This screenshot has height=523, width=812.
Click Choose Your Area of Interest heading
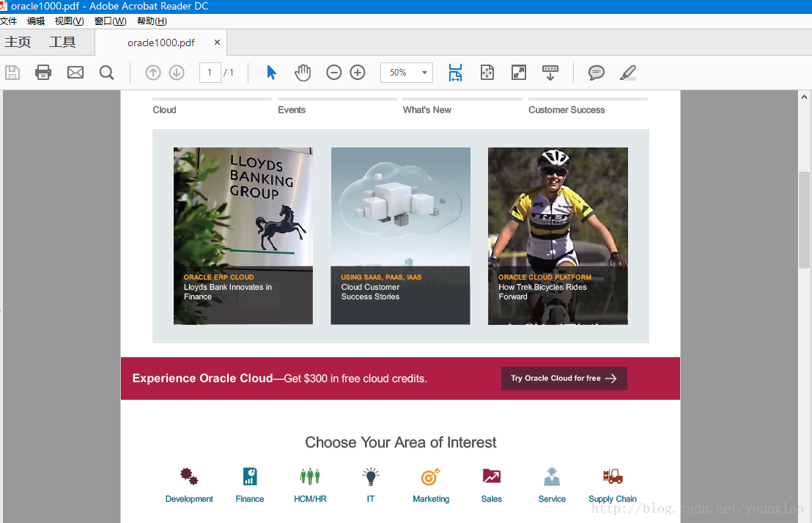click(400, 442)
